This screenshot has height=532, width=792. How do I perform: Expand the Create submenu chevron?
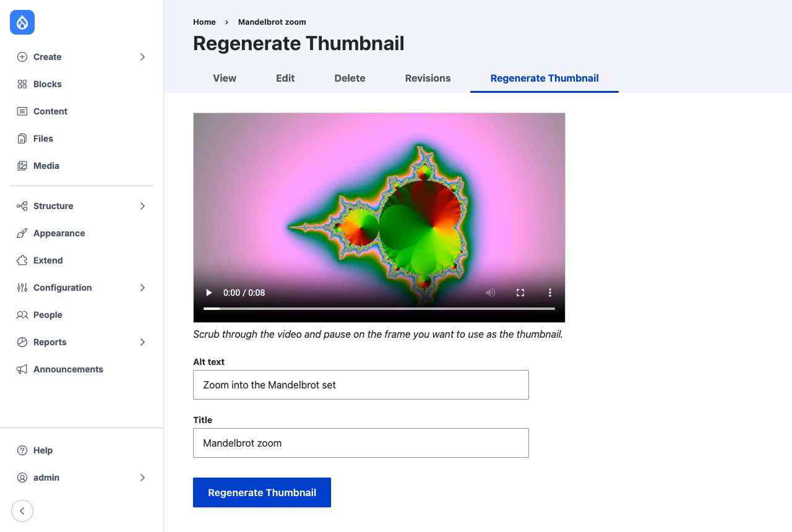click(142, 57)
